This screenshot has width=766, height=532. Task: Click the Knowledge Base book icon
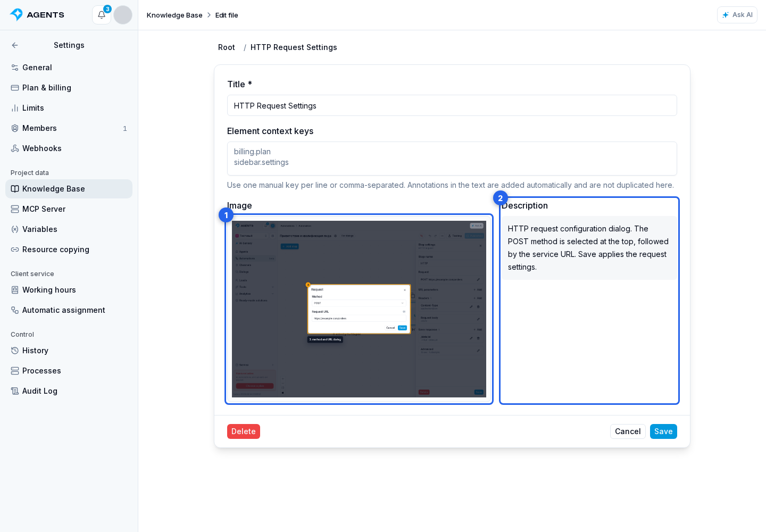coord(15,189)
